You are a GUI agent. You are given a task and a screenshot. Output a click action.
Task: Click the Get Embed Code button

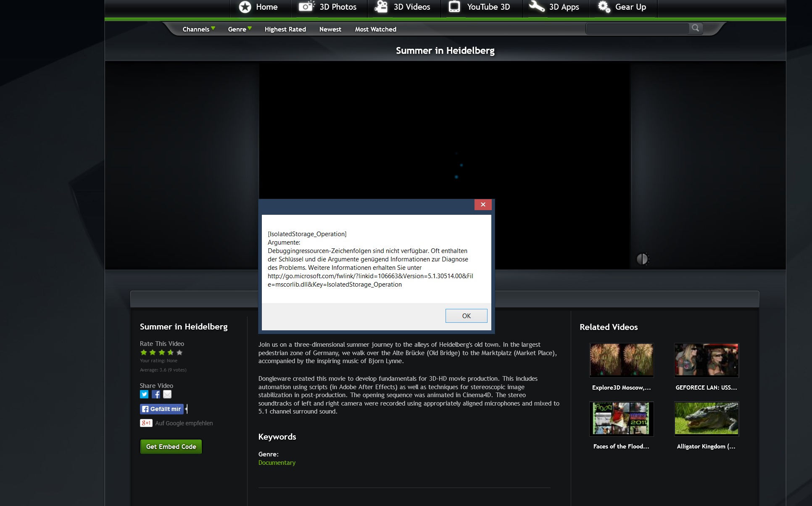(x=171, y=447)
